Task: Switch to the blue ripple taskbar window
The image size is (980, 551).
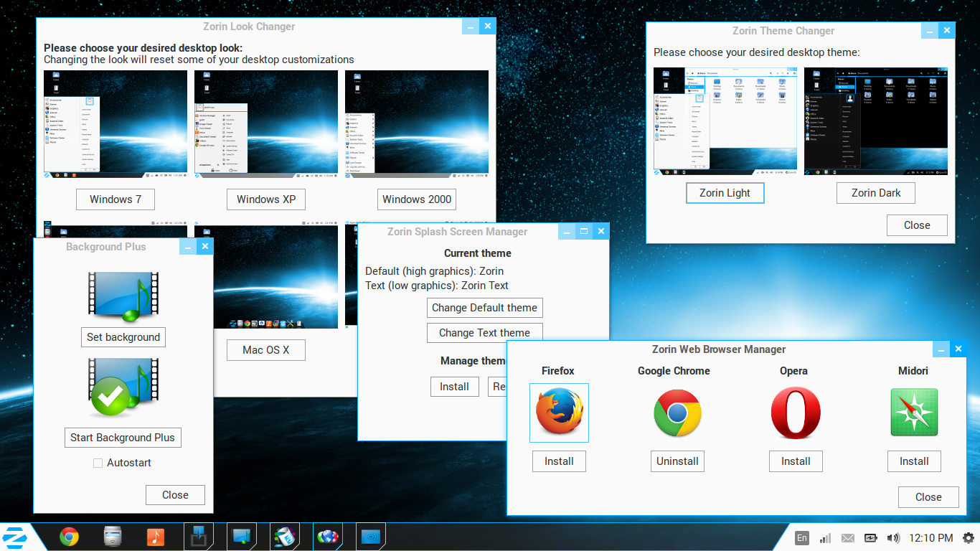Action: (x=371, y=537)
